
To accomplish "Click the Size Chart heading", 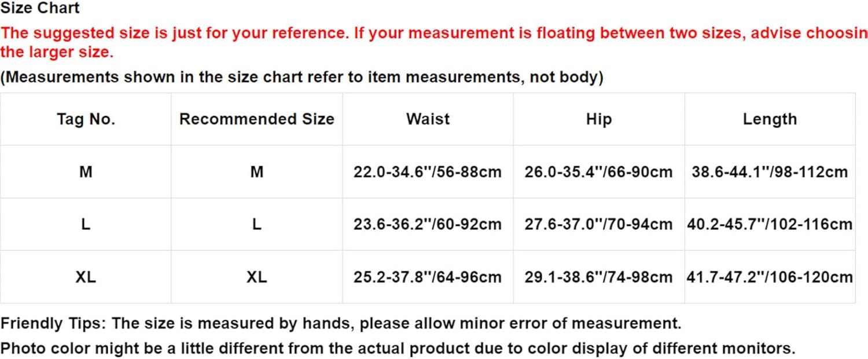I will click(x=40, y=8).
